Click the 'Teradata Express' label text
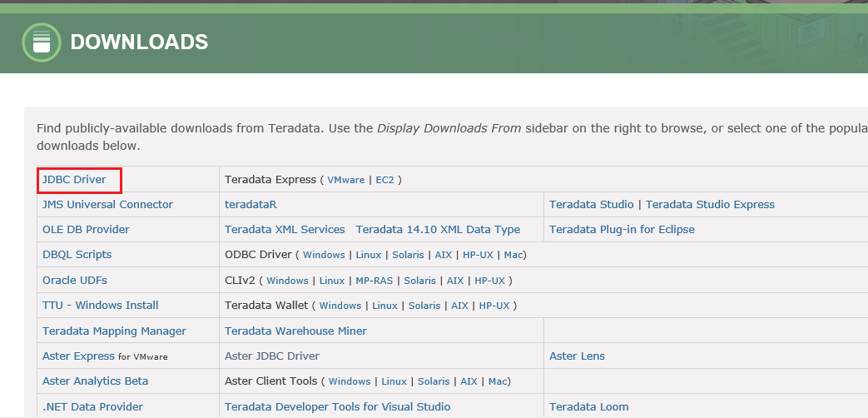This screenshot has height=418, width=868. click(x=270, y=179)
